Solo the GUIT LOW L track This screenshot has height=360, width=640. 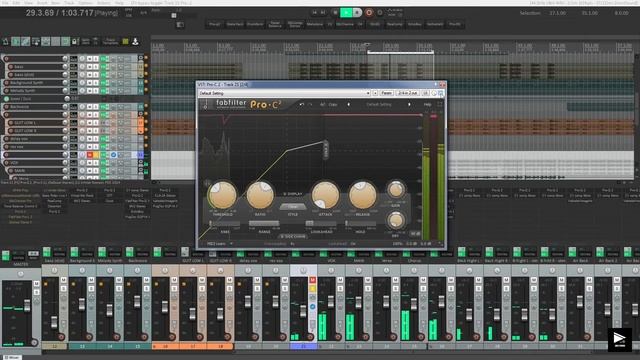pos(95,122)
